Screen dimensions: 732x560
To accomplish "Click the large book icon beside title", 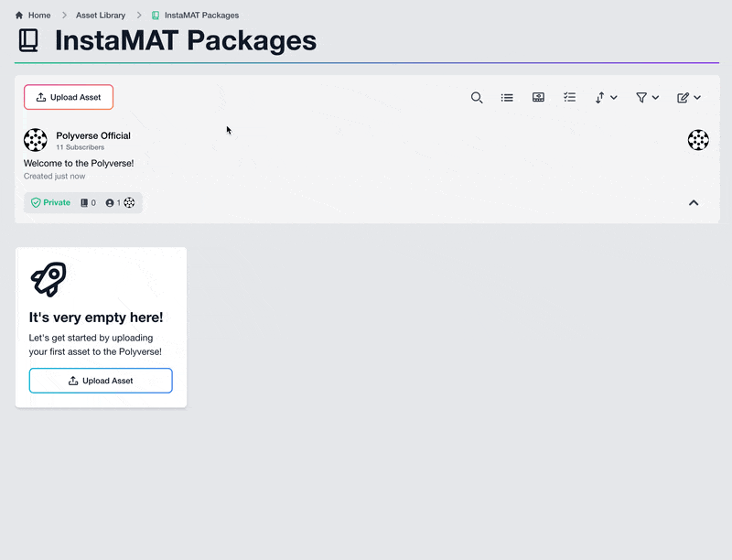I will click(28, 40).
